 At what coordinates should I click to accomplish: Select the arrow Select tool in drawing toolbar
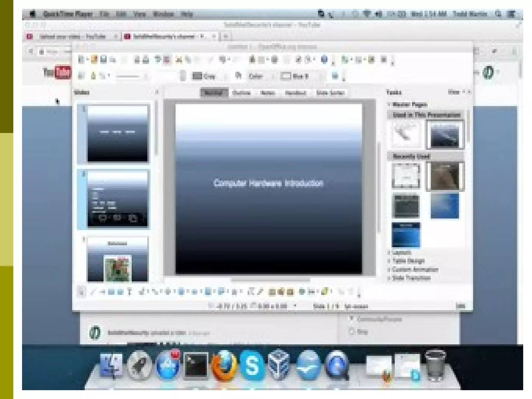pyautogui.click(x=81, y=292)
